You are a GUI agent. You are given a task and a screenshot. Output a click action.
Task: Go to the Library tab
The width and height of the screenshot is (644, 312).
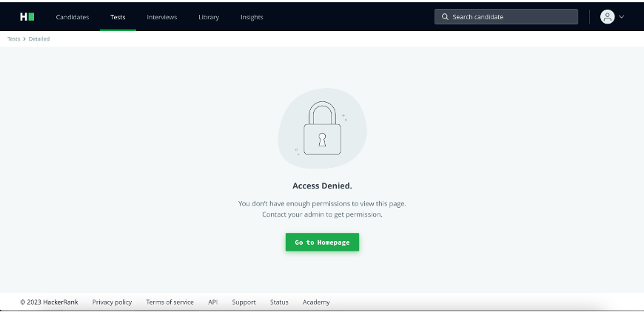pos(209,17)
